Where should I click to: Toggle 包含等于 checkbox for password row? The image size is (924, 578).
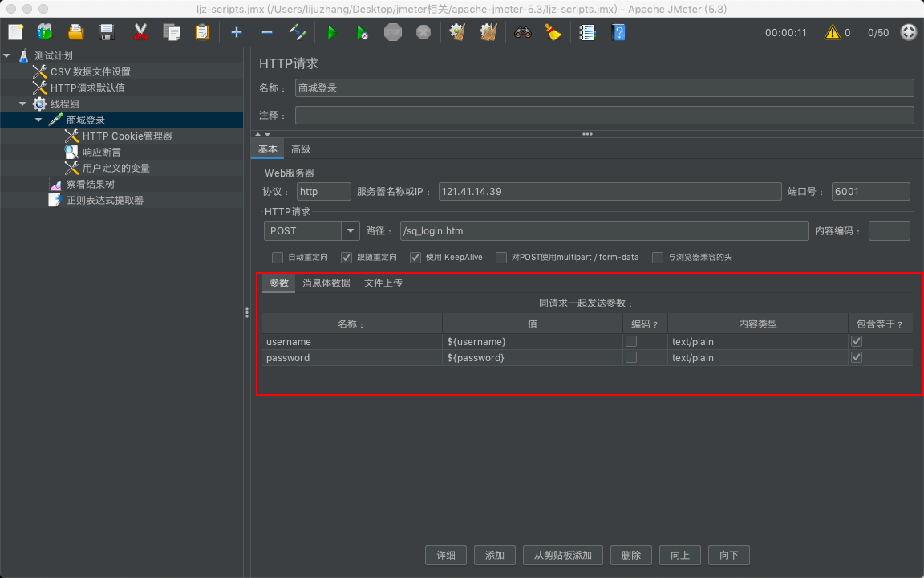point(857,357)
